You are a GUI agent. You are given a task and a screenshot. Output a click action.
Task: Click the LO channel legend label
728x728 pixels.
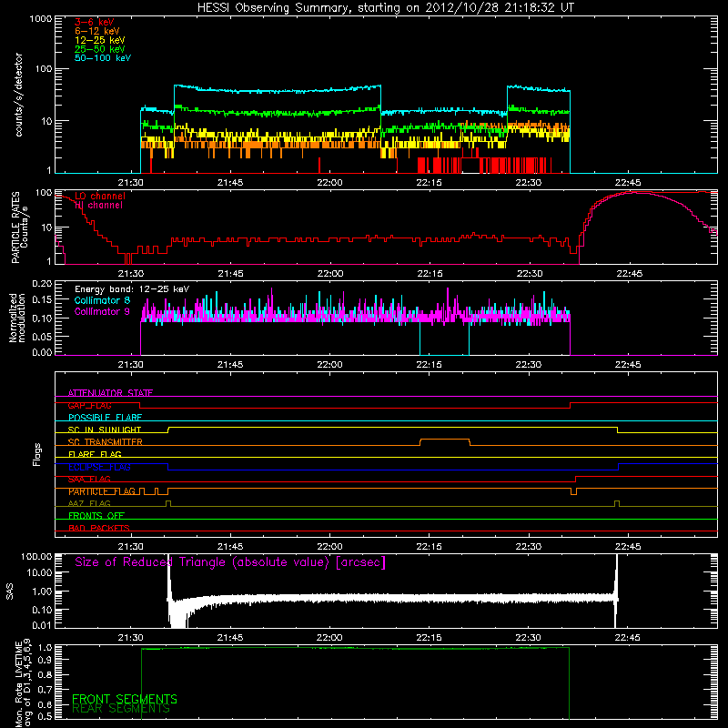[100, 196]
